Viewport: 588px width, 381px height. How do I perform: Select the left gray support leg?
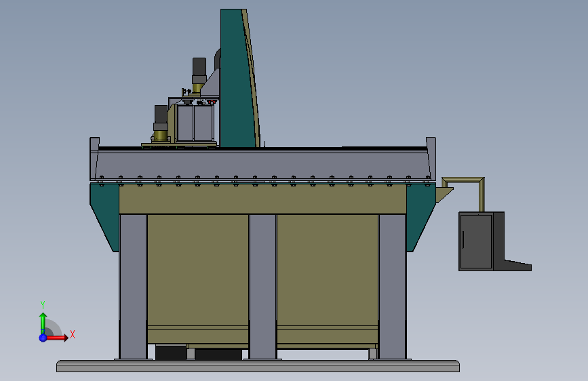133,287
